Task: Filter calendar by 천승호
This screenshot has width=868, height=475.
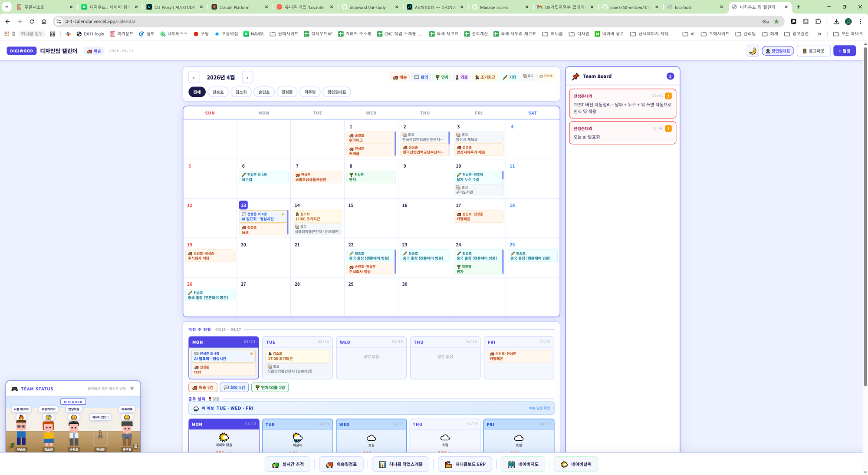Action: pyautogui.click(x=218, y=92)
